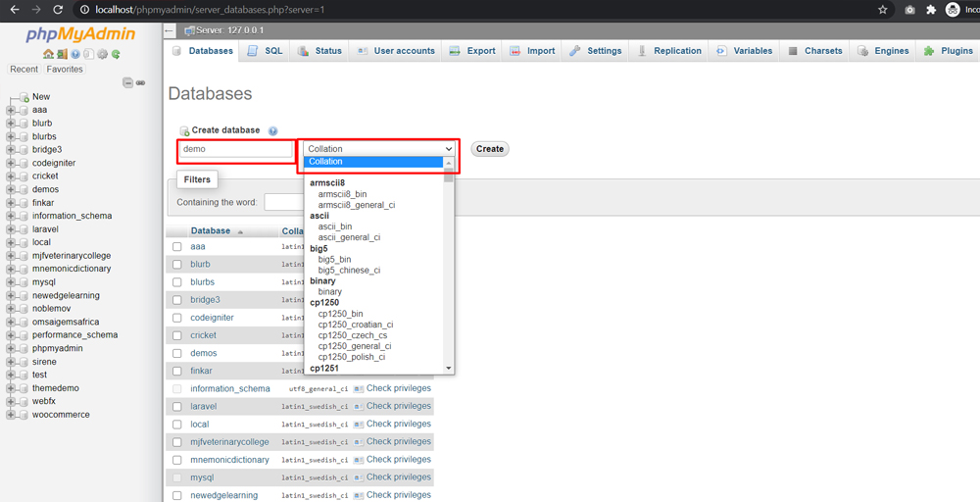This screenshot has width=980, height=502.
Task: Select big5_chinese_ci in the collation list
Action: pyautogui.click(x=349, y=270)
